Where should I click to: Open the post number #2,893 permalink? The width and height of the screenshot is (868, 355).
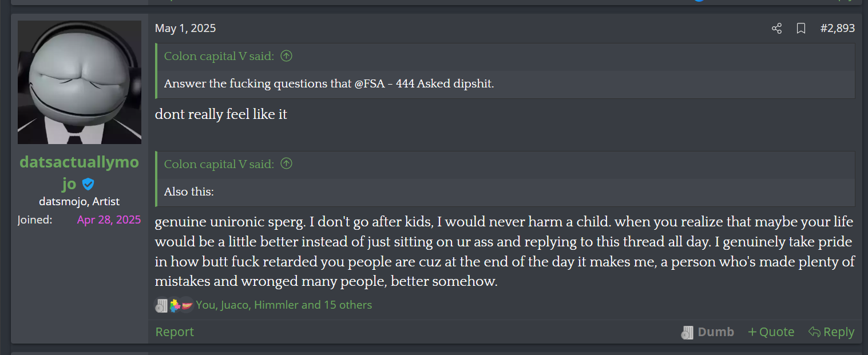click(837, 29)
